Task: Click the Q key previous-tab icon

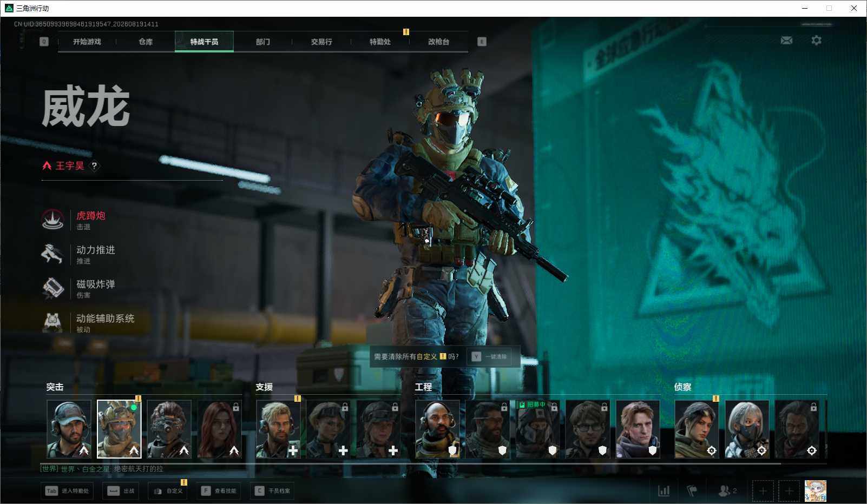Action: [44, 42]
